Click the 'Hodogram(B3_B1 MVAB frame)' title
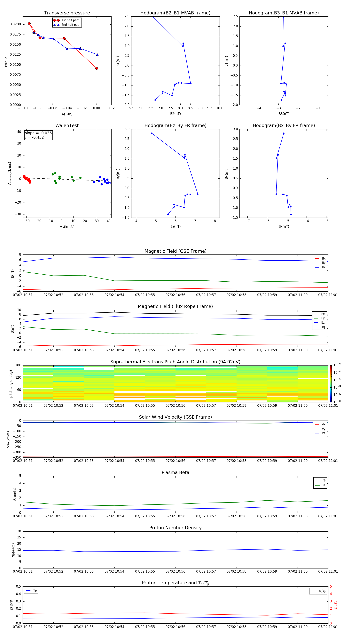Image resolution: width=351 pixels, height=644 pixels. click(284, 13)
